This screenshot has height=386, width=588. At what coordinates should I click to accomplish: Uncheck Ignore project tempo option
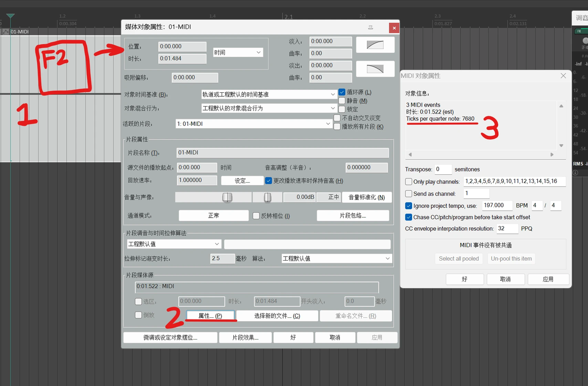[x=409, y=205]
